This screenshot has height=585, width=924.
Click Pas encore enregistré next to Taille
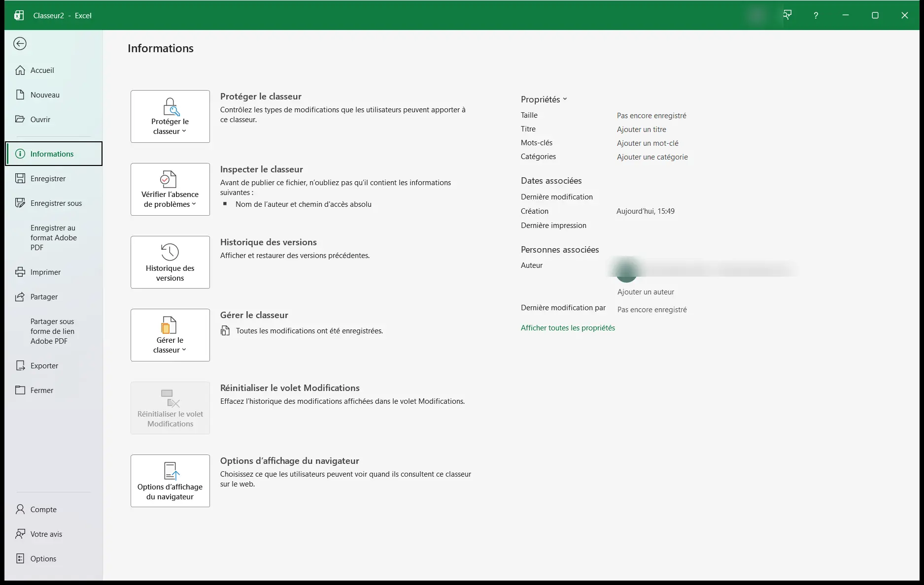click(651, 115)
